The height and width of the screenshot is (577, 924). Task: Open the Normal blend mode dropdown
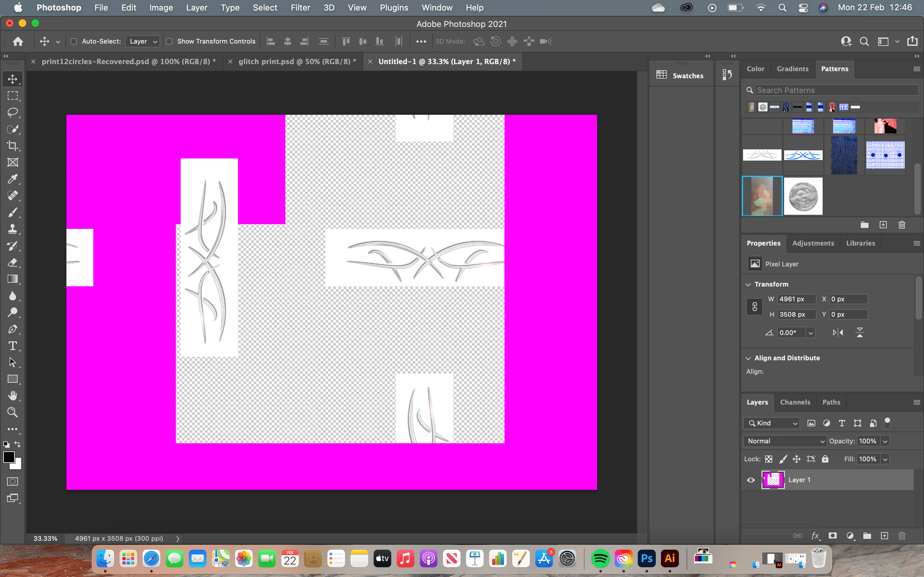(x=785, y=441)
